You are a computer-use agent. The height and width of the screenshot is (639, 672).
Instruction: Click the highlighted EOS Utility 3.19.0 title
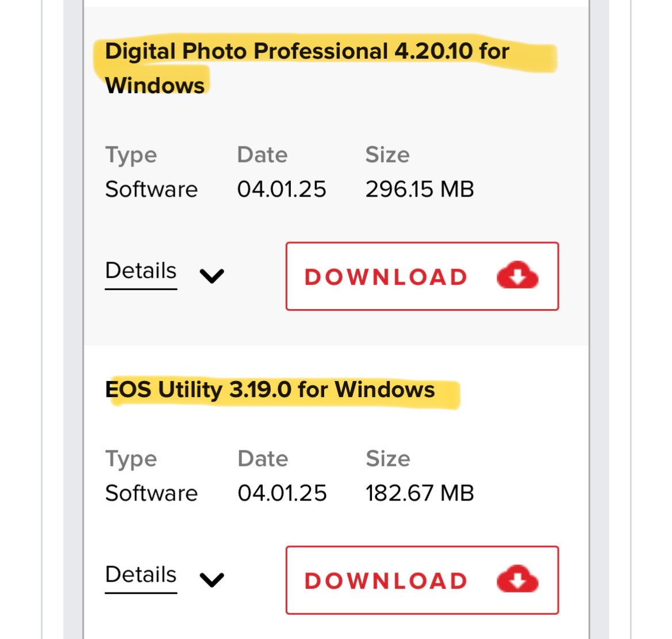tap(270, 389)
